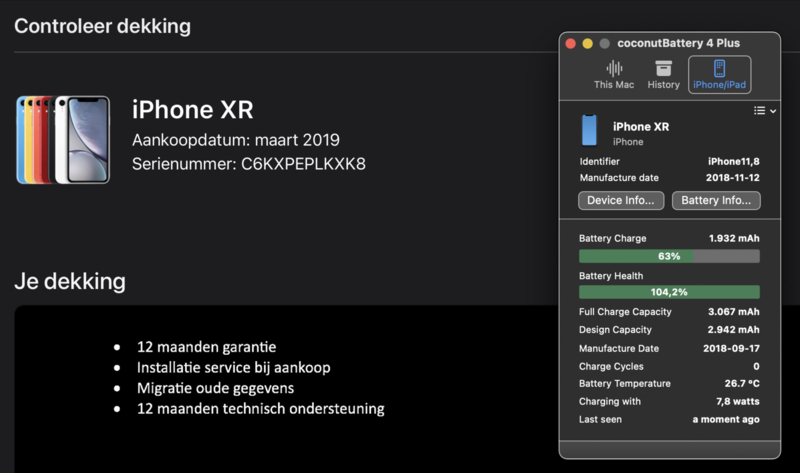
Task: Click the History archive box icon
Action: 663,68
